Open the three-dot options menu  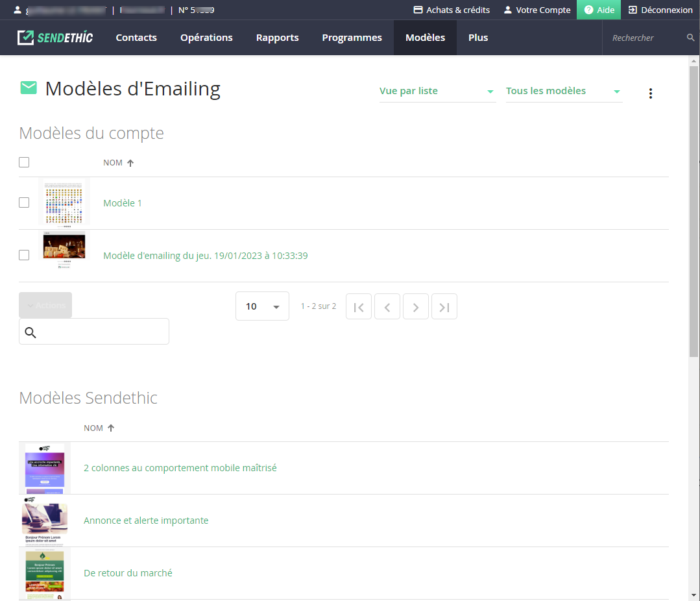[x=651, y=93]
